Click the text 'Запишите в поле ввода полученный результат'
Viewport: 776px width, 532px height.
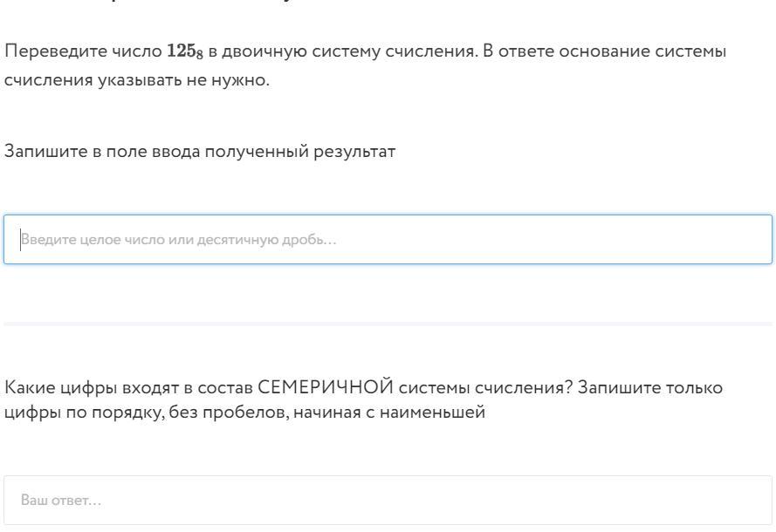pos(200,152)
